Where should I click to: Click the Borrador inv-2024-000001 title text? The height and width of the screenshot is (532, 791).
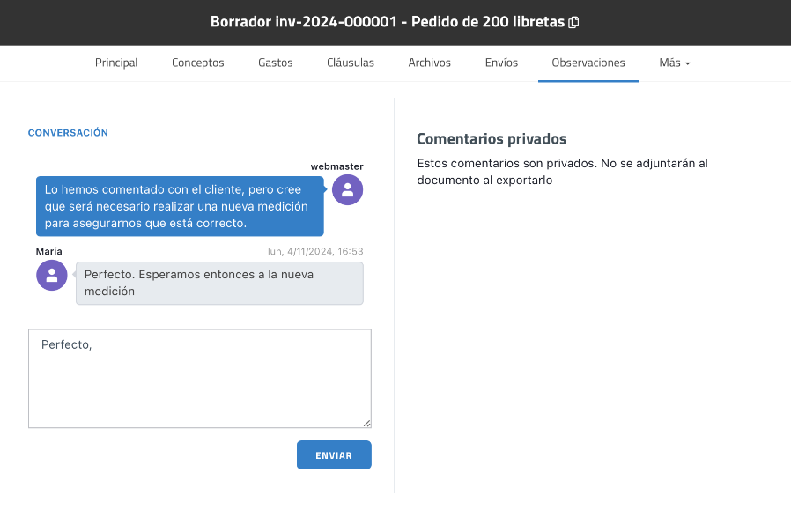388,22
